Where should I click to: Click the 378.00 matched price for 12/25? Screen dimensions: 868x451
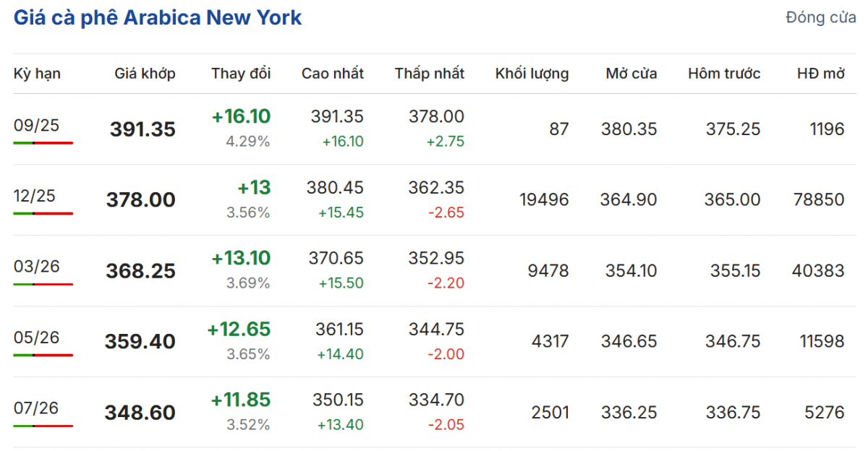pos(140,200)
